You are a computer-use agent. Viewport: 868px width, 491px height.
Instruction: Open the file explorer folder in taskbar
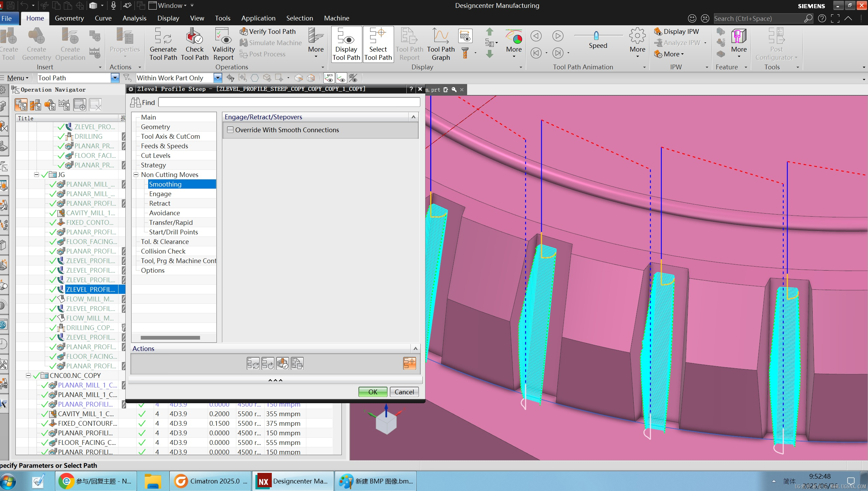(153, 481)
